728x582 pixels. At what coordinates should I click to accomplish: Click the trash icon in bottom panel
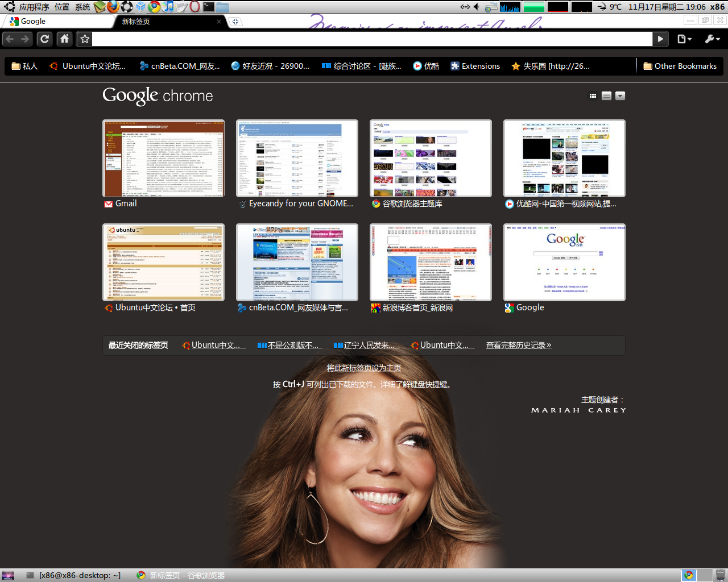point(721,575)
